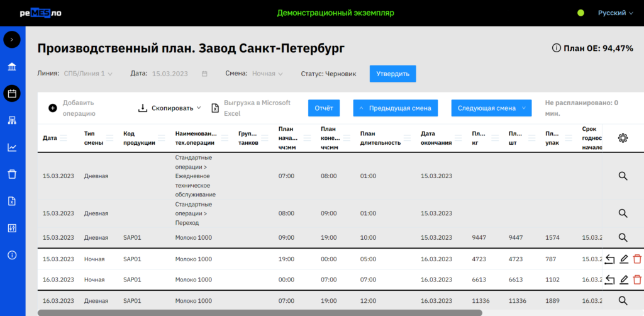This screenshot has height=316, width=644.
Task: Click the Excel file icon in sidebar
Action: (x=12, y=201)
